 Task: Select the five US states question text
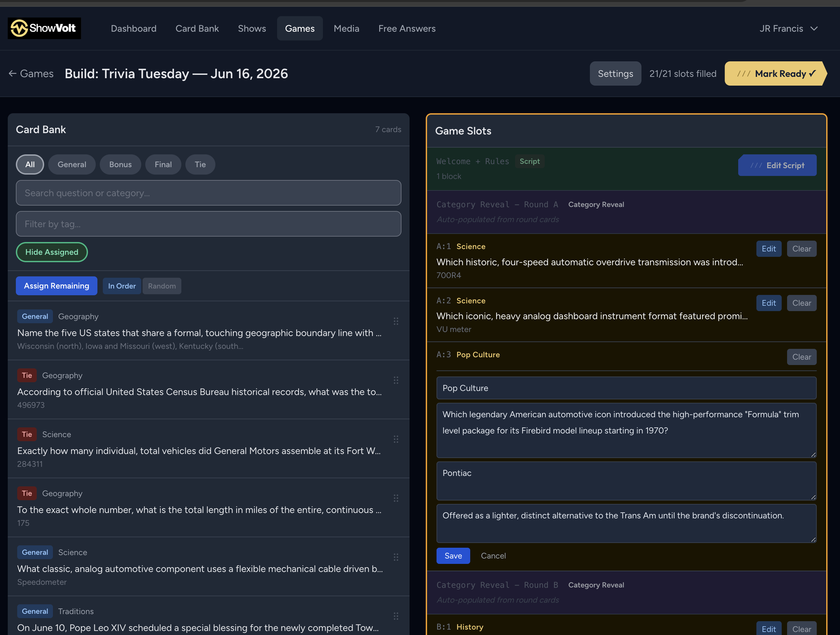pos(199,333)
